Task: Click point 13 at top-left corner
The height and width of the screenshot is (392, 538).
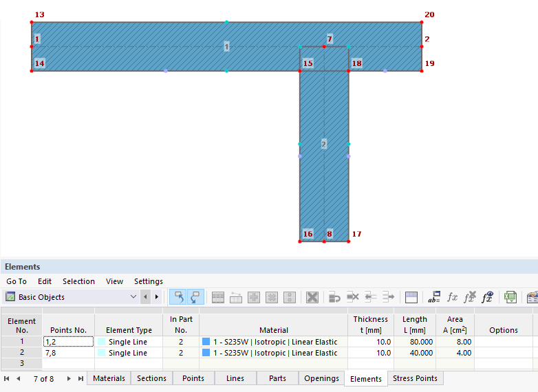Action: (32, 22)
